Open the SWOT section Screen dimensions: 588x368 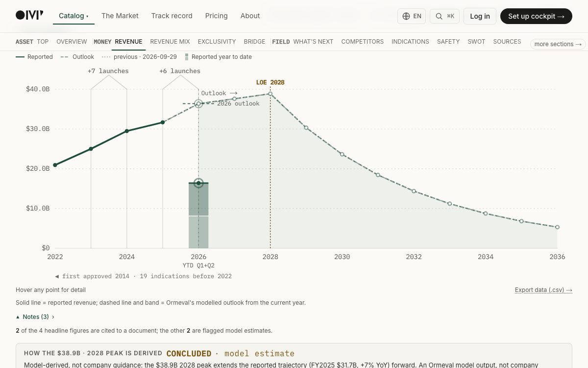pos(476,42)
